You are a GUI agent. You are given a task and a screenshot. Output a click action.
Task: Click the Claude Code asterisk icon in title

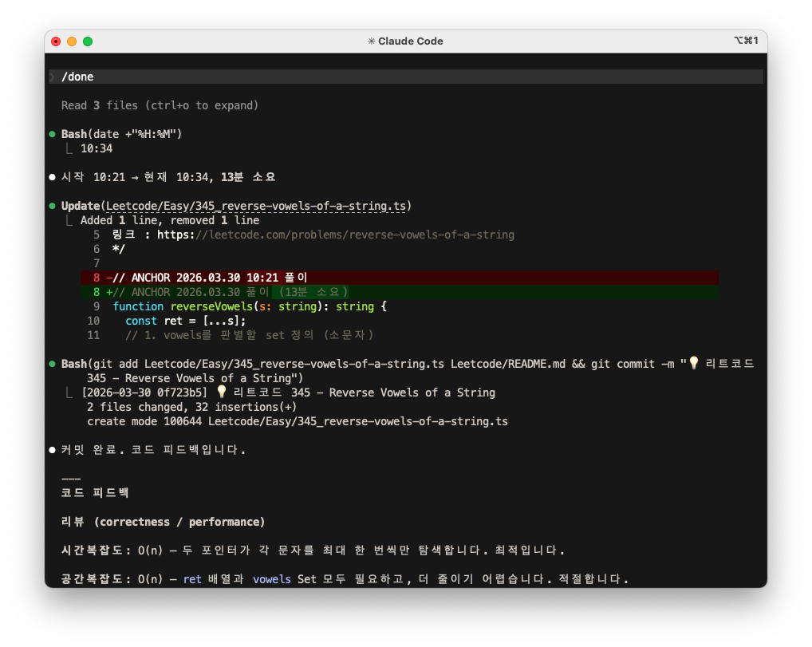pos(371,41)
